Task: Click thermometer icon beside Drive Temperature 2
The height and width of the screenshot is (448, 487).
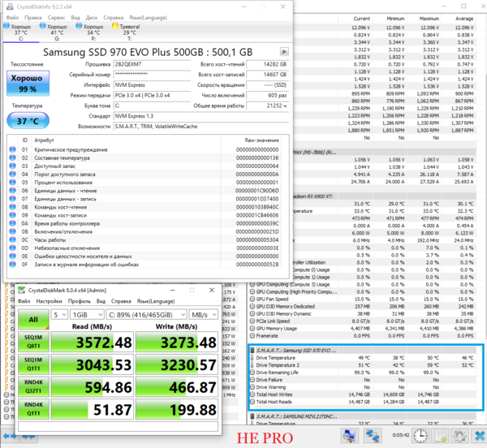Action: point(252,365)
